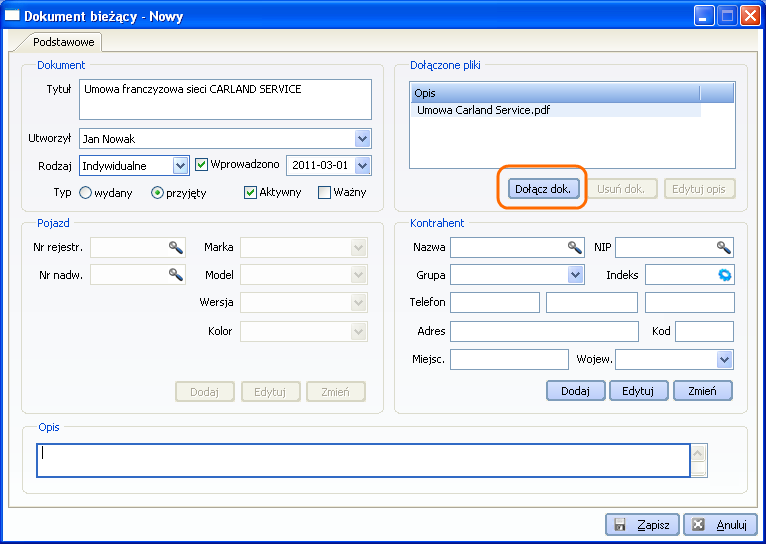Click the second Telefon field
The image size is (766, 544).
coord(592,303)
